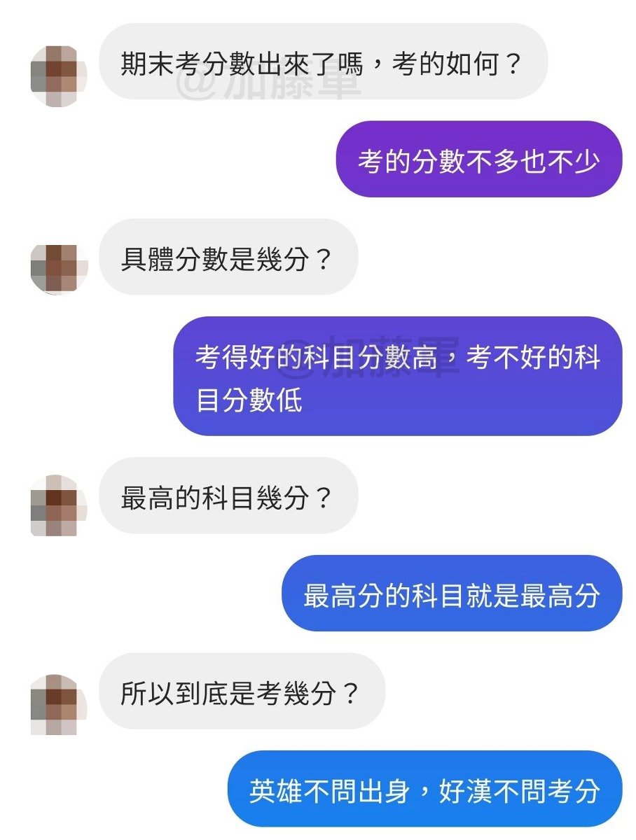Tap the reply starting with 考得好的科目分數高

(398, 377)
